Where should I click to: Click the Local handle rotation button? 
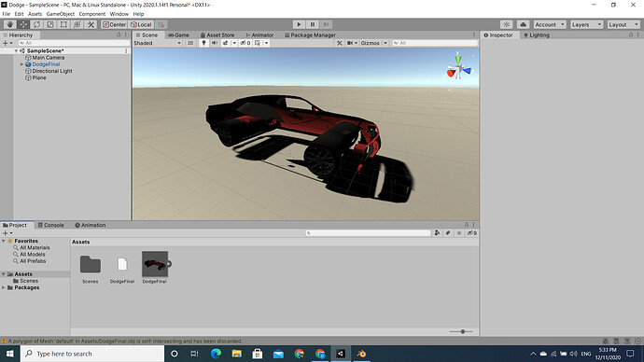141,24
